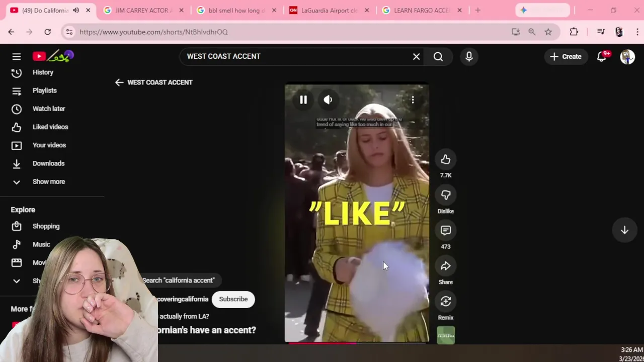644x362 pixels.
Task: Dislike the Short with thumbs down
Action: tap(446, 195)
